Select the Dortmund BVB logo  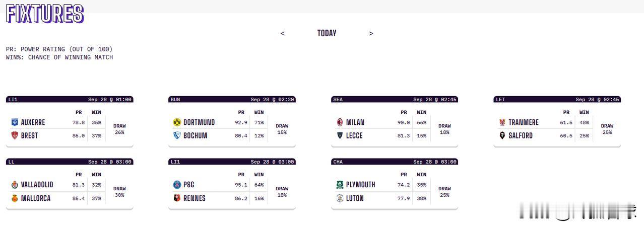[177, 122]
